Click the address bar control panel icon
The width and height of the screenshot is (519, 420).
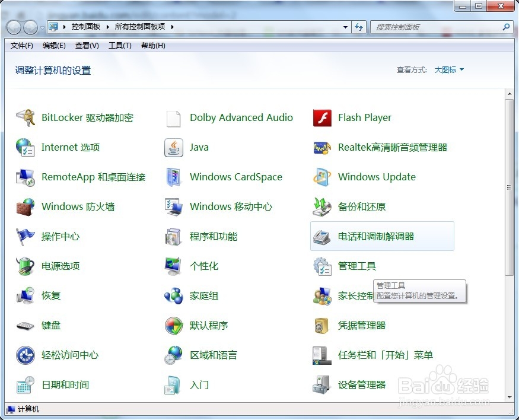click(x=53, y=27)
